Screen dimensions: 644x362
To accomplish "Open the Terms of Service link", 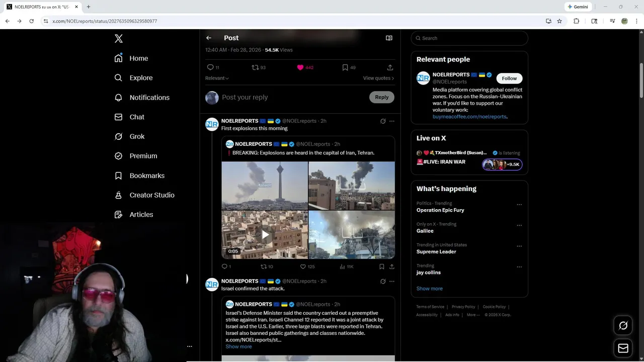I will click(x=430, y=307).
